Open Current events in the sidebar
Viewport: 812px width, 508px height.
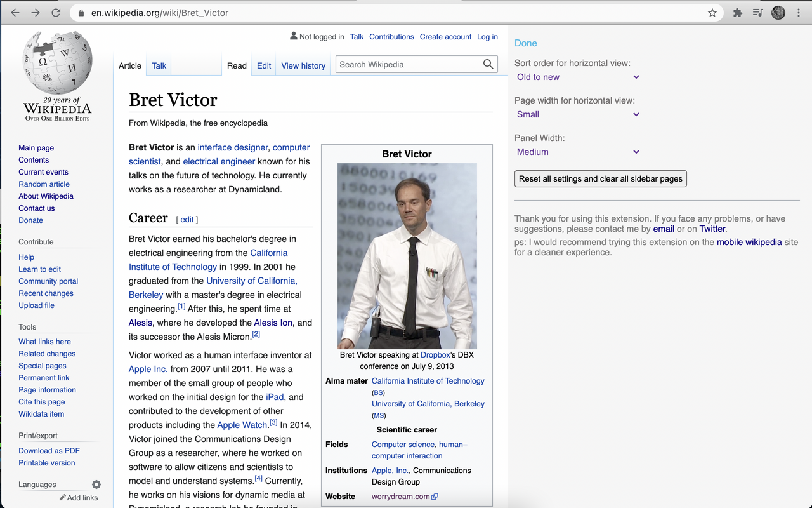[x=43, y=172]
